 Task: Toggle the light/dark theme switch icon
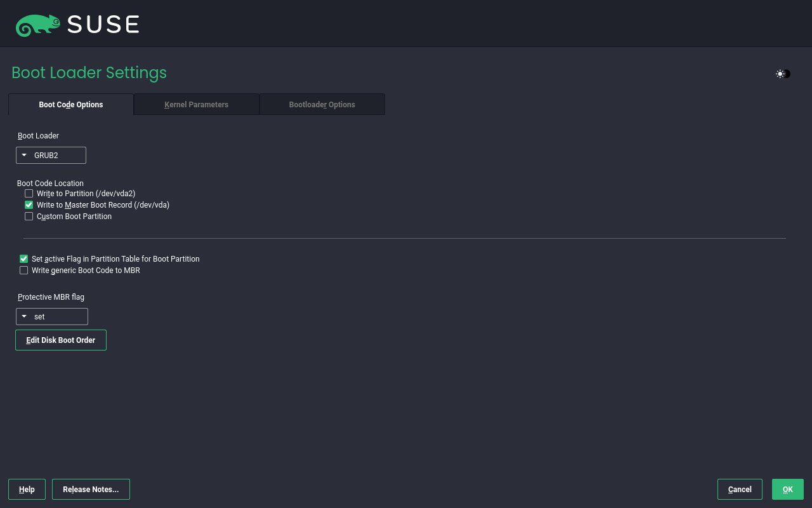(783, 74)
